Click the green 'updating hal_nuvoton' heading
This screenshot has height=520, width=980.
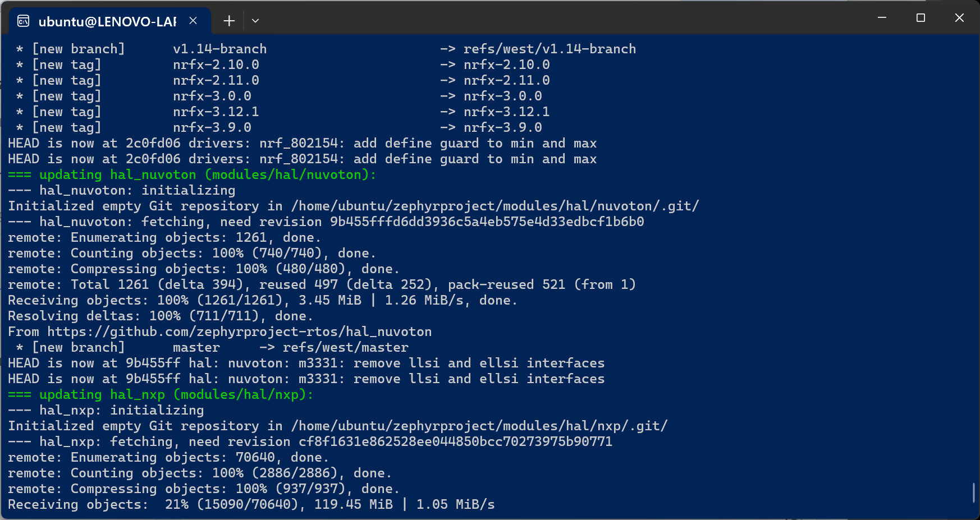192,174
